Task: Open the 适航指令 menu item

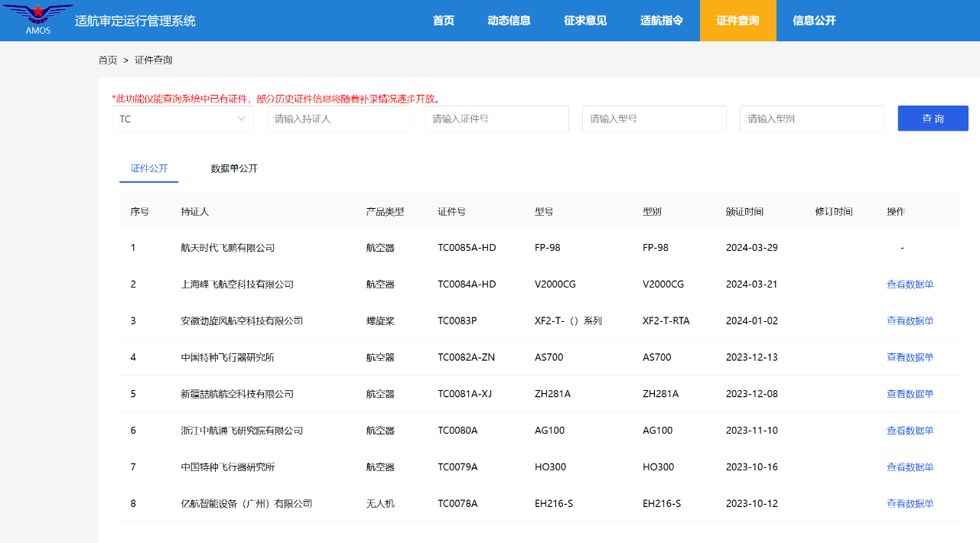Action: (662, 21)
